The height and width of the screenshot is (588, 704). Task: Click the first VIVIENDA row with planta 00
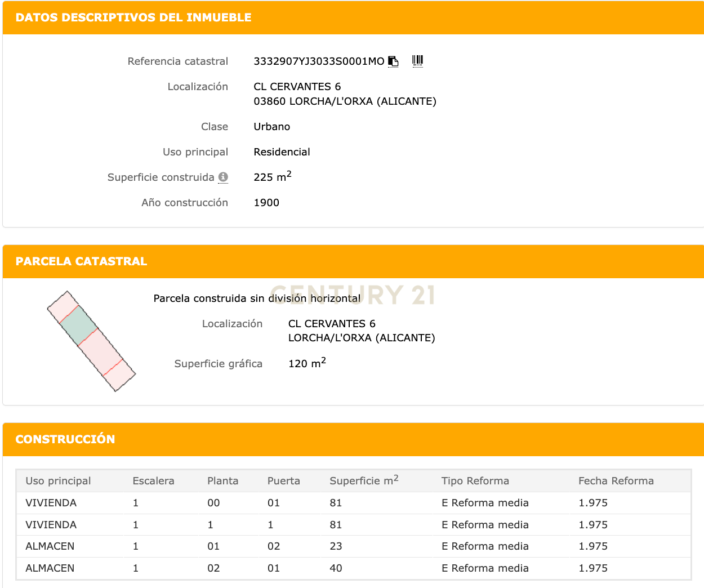pos(51,503)
